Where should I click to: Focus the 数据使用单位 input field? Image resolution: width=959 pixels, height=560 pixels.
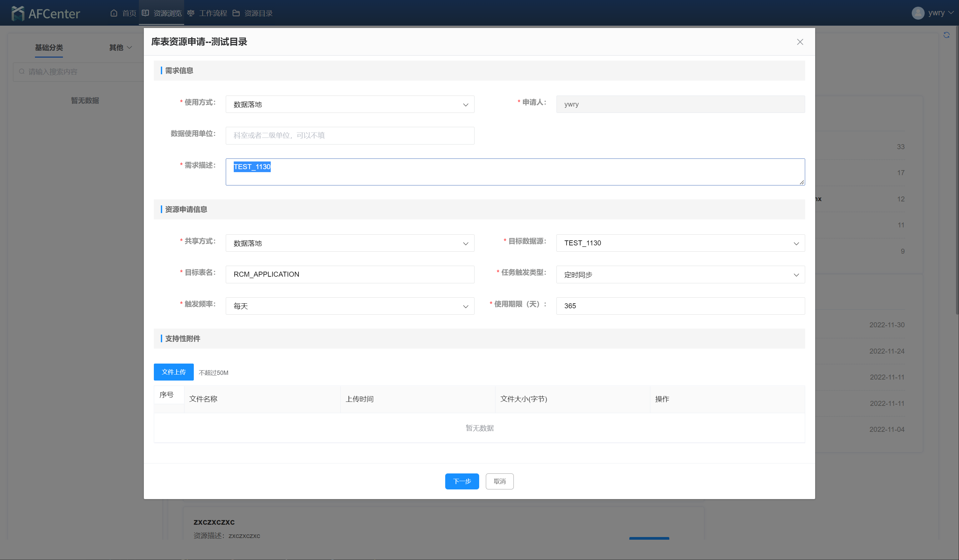[x=350, y=136]
